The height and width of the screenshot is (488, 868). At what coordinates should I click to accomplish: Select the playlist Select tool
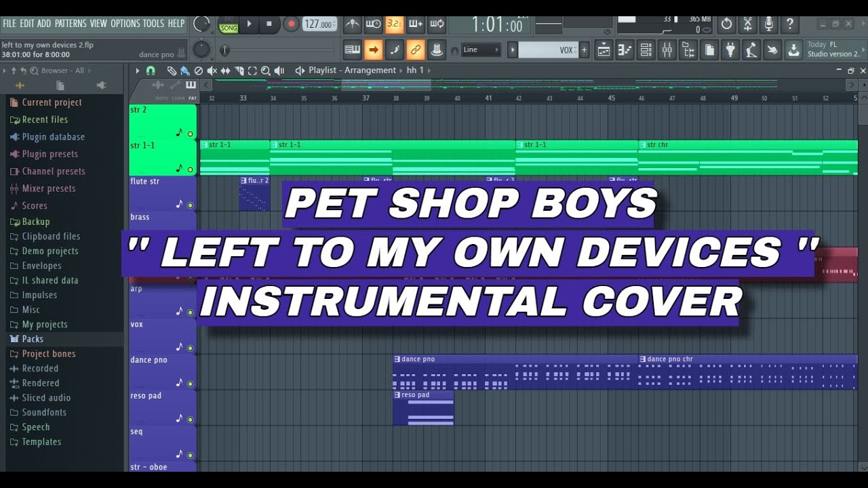pos(252,70)
